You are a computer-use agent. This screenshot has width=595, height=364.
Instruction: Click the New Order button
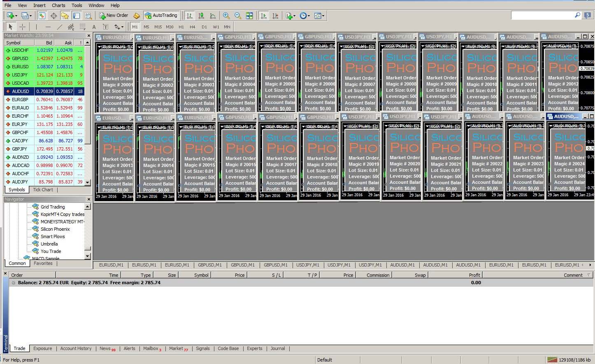pos(114,16)
